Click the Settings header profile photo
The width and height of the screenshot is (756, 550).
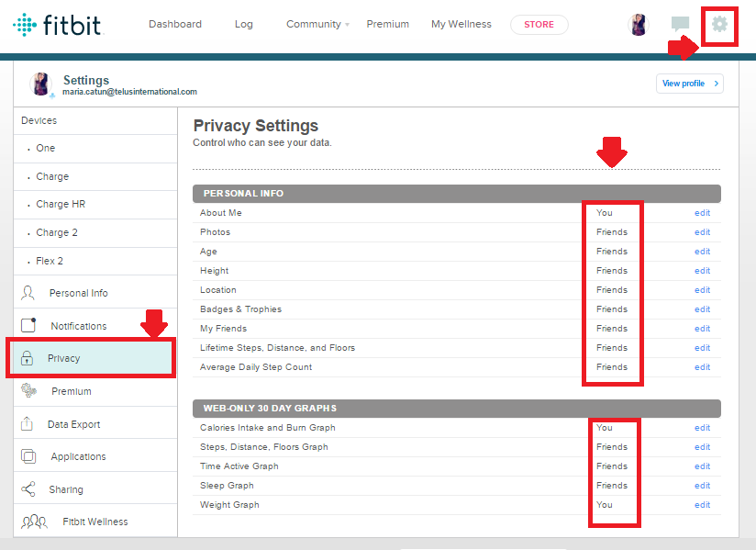pyautogui.click(x=41, y=84)
